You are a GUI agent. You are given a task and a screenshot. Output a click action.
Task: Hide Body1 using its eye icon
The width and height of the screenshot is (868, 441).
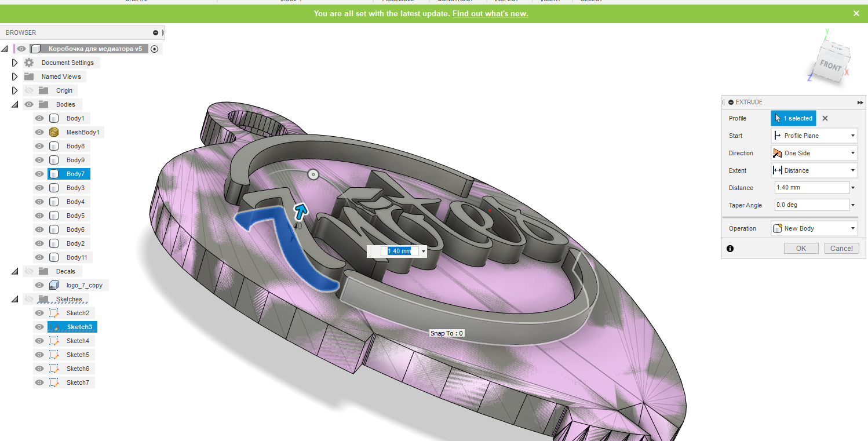click(x=39, y=118)
